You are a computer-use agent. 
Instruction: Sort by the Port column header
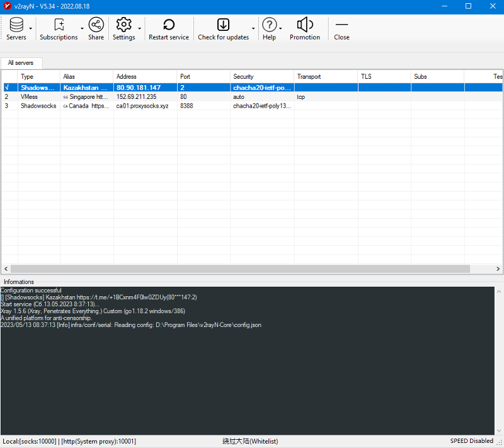click(203, 76)
